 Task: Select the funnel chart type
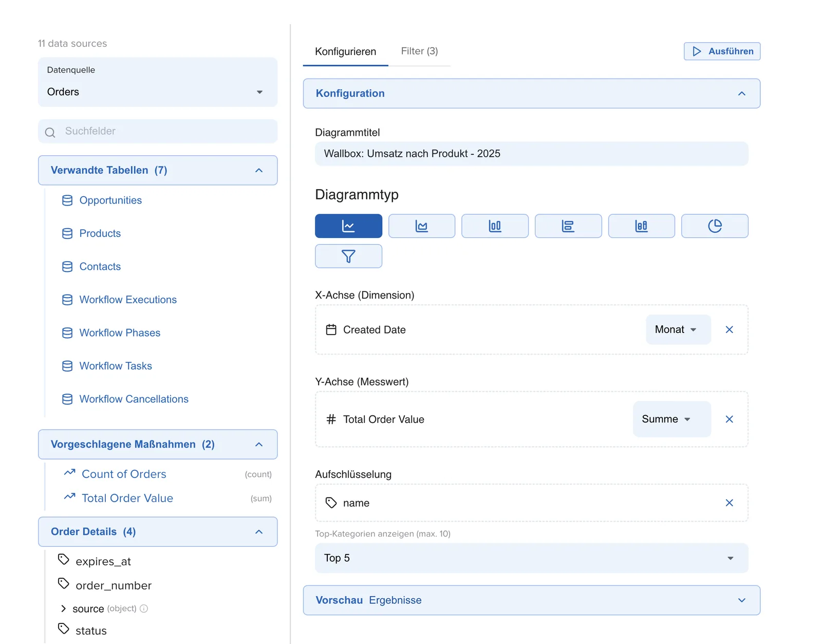348,256
